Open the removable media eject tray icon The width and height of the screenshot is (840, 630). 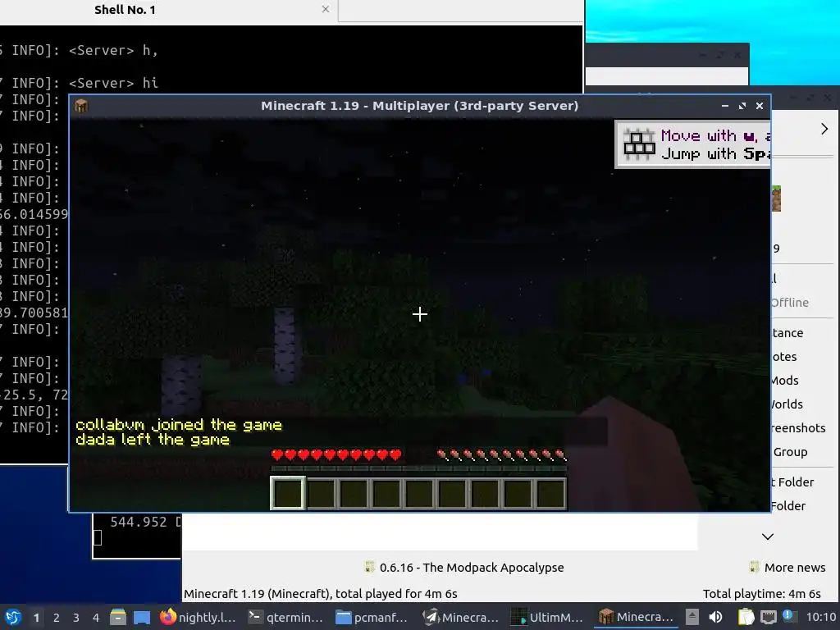[x=692, y=617]
